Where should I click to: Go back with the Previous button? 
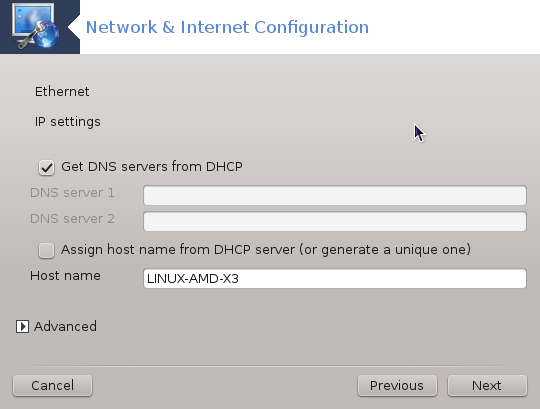(x=397, y=386)
